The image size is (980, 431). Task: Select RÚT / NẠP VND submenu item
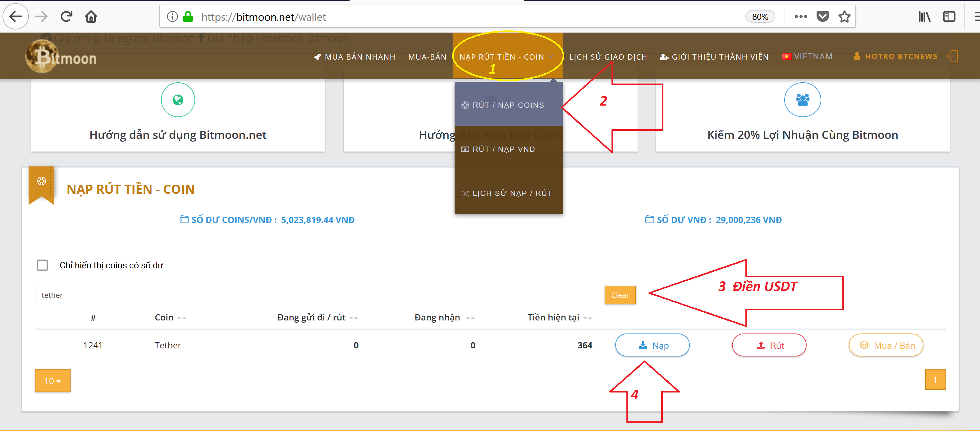(x=509, y=149)
